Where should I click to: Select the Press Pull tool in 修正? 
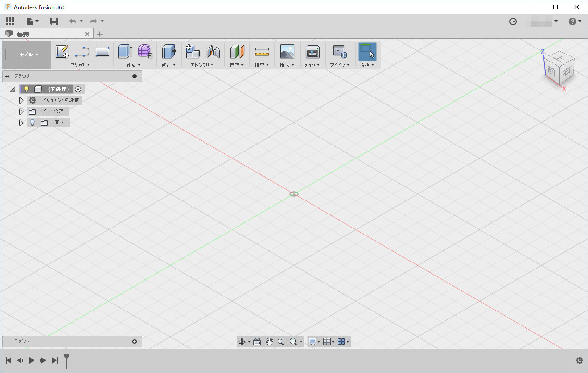[x=168, y=51]
